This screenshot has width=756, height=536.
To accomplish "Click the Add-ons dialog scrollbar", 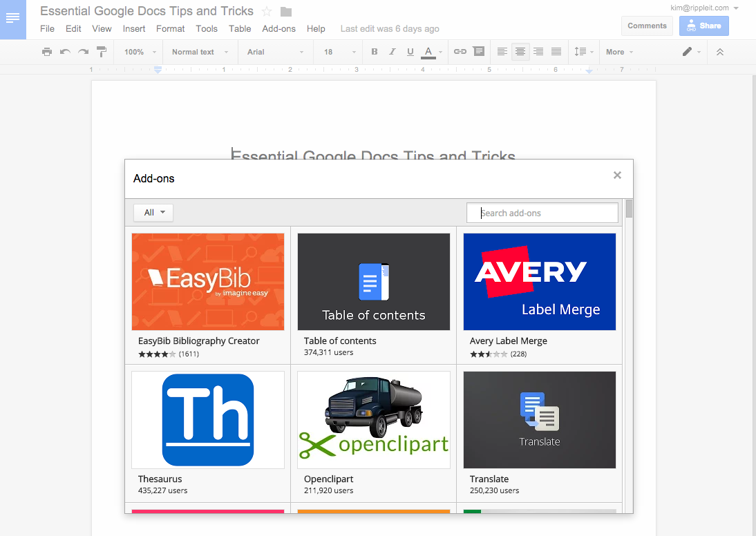I will tap(630, 209).
